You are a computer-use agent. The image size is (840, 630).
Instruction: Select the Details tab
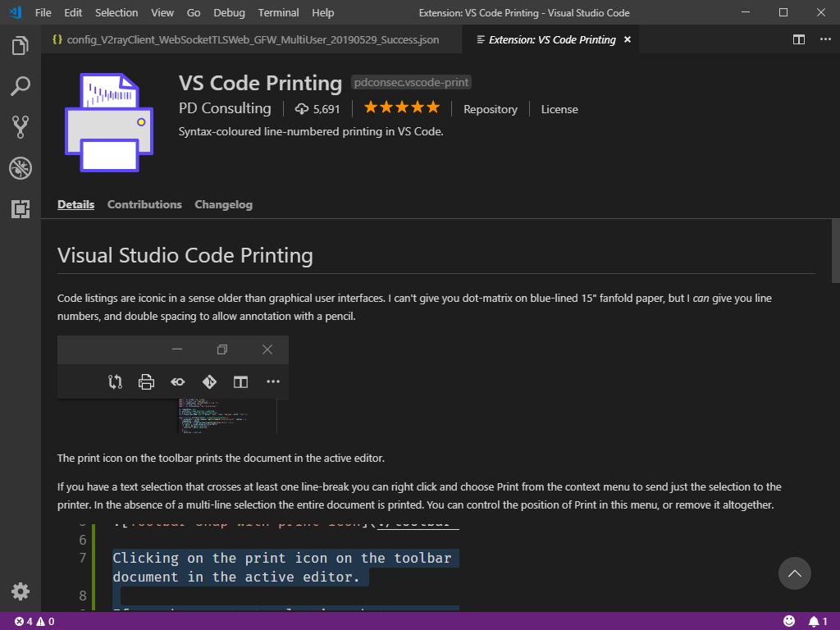point(75,204)
